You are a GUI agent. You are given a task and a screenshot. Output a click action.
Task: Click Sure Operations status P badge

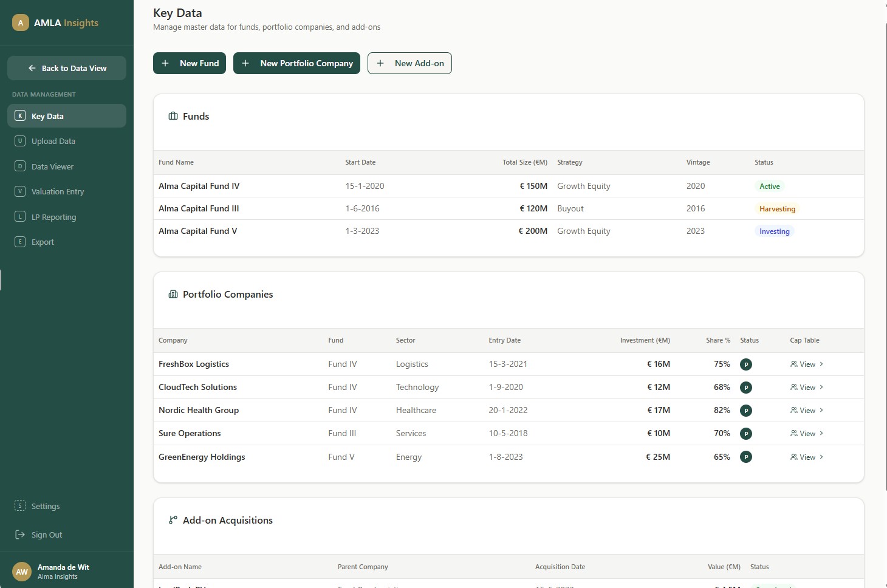point(746,434)
